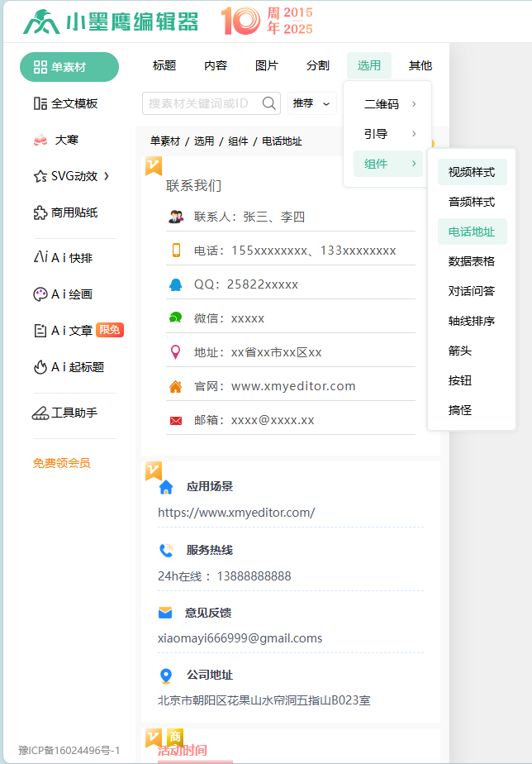Click the 24h在线：13888888888 line

(225, 576)
